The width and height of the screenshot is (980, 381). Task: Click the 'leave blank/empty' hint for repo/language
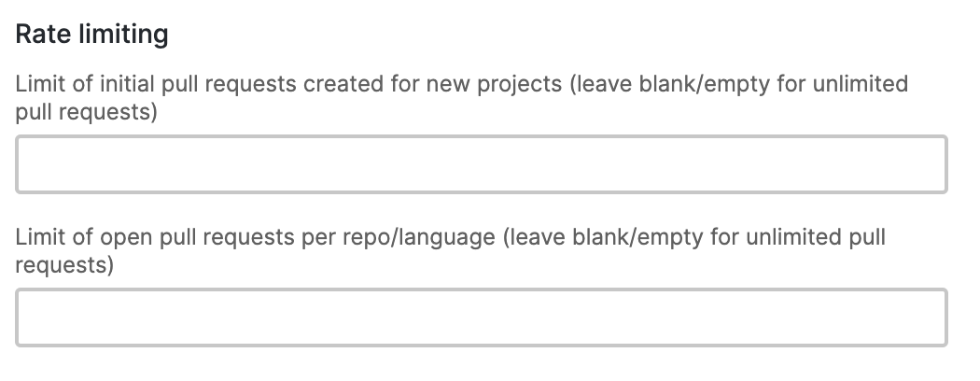coord(603,237)
